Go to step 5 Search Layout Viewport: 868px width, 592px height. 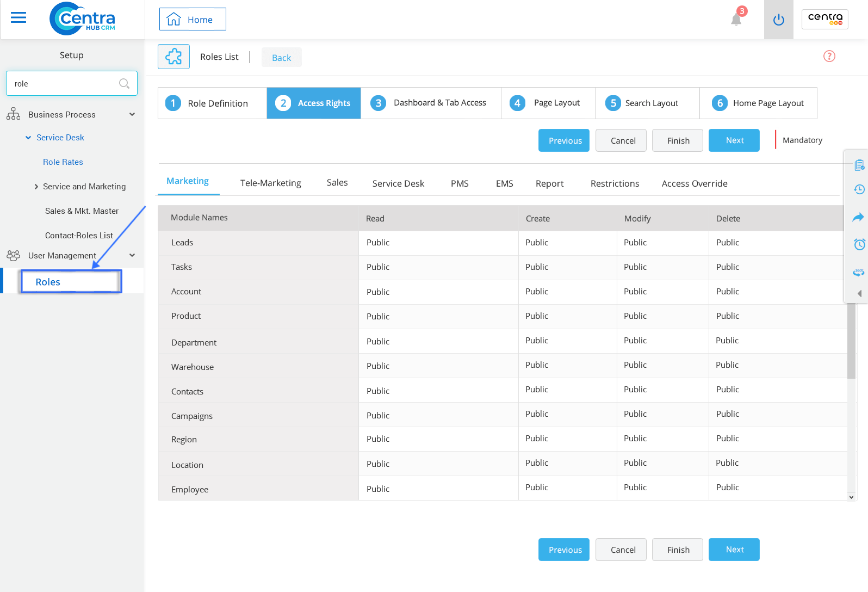click(x=648, y=103)
